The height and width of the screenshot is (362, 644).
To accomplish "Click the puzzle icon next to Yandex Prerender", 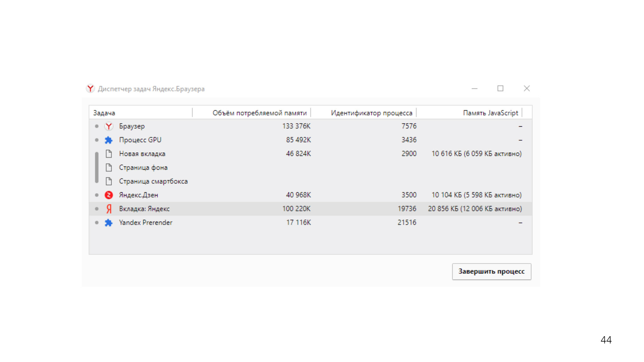I will point(108,223).
